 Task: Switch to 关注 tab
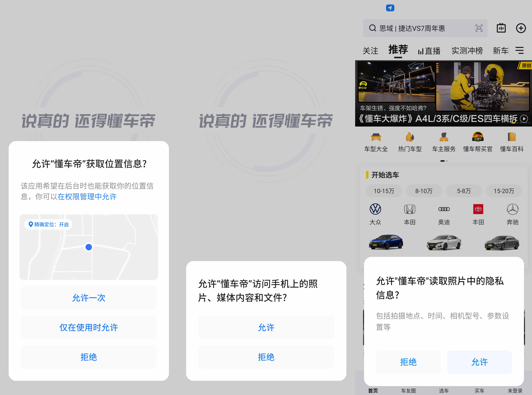(x=370, y=51)
